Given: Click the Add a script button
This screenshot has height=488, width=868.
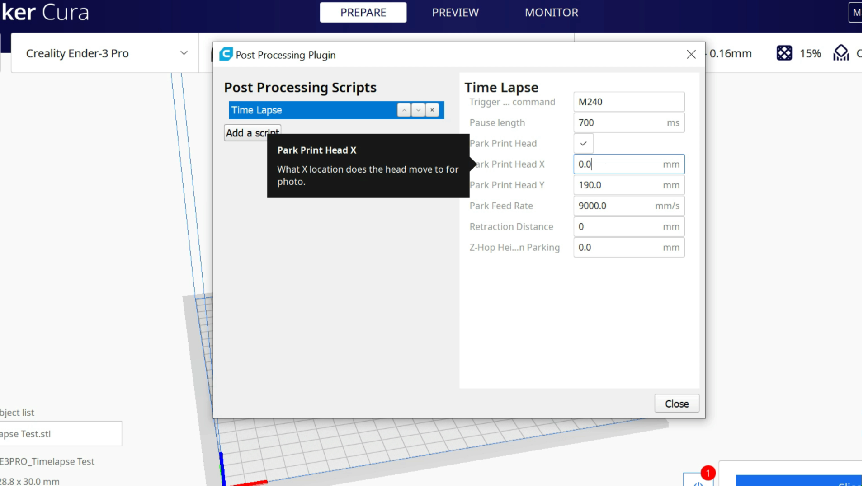Looking at the screenshot, I should (244, 131).
